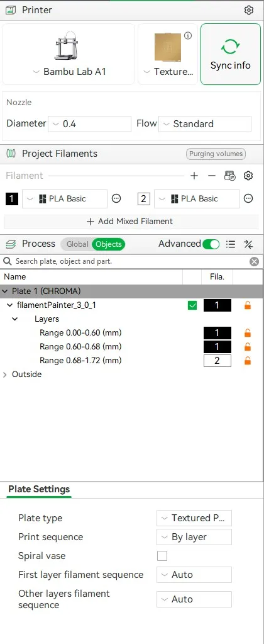Click the Sync info button
Viewport: 264px width, 644px height.
(231, 54)
